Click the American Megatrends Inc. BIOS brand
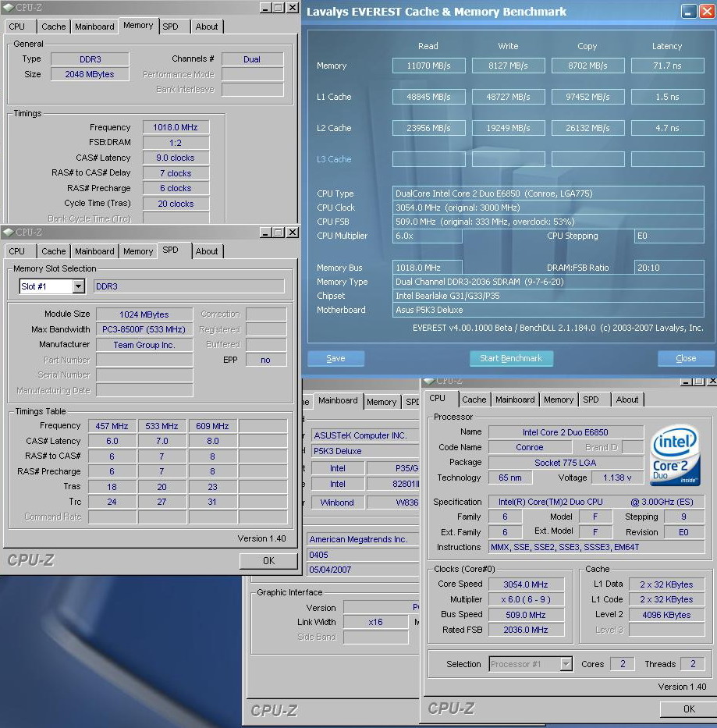 (363, 539)
